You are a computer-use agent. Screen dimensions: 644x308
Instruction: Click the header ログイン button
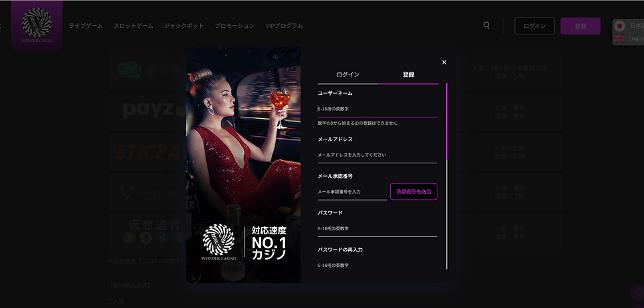tap(535, 26)
